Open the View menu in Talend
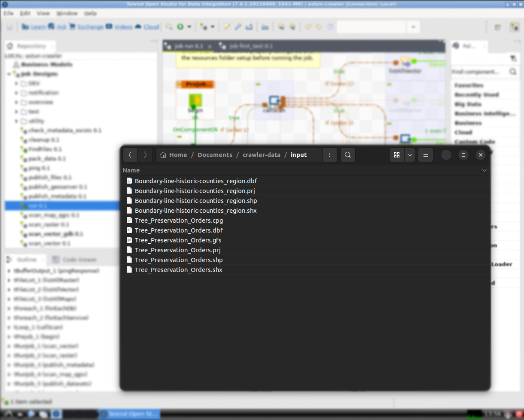This screenshot has width=524, height=420. click(x=43, y=13)
